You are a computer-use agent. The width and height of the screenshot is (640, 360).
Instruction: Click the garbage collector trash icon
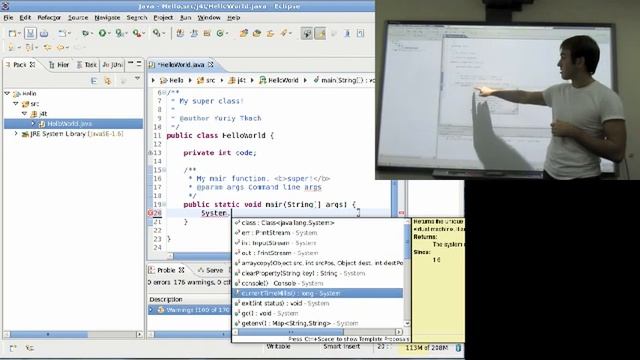click(458, 348)
